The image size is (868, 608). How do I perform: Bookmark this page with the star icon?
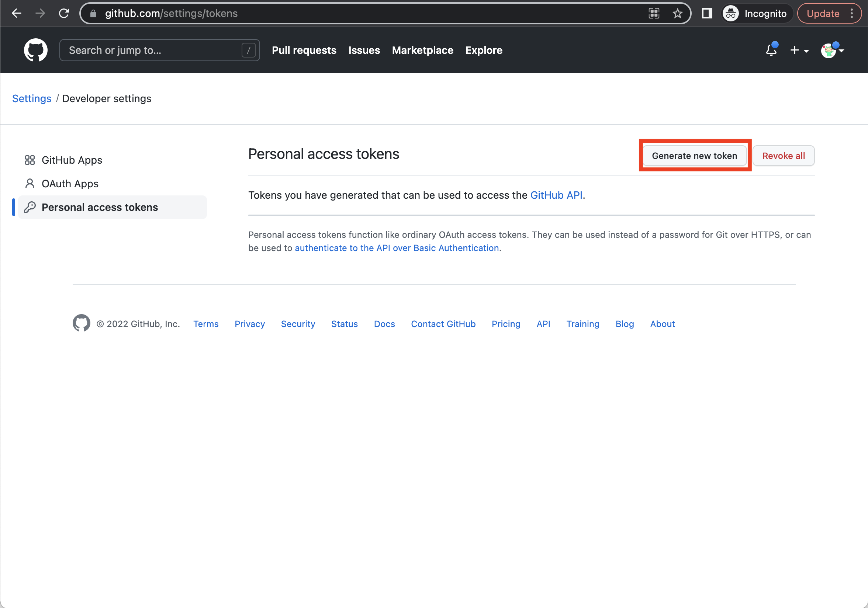click(x=677, y=13)
